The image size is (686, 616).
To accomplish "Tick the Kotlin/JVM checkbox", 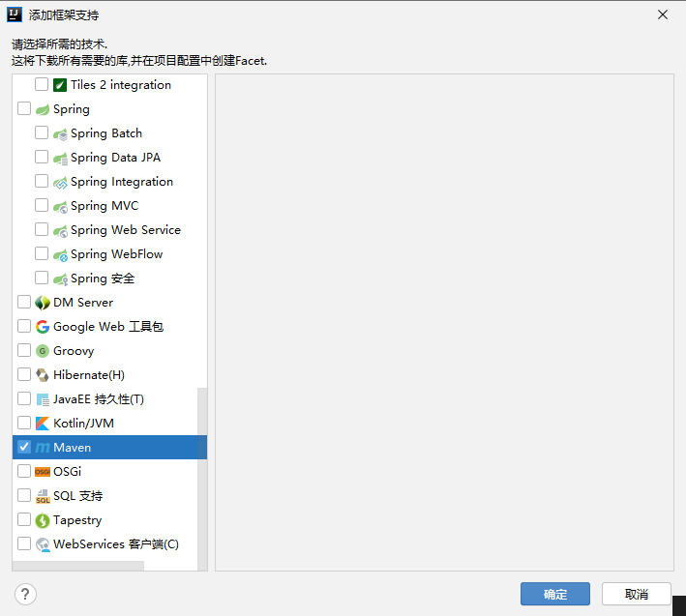I will coord(24,423).
